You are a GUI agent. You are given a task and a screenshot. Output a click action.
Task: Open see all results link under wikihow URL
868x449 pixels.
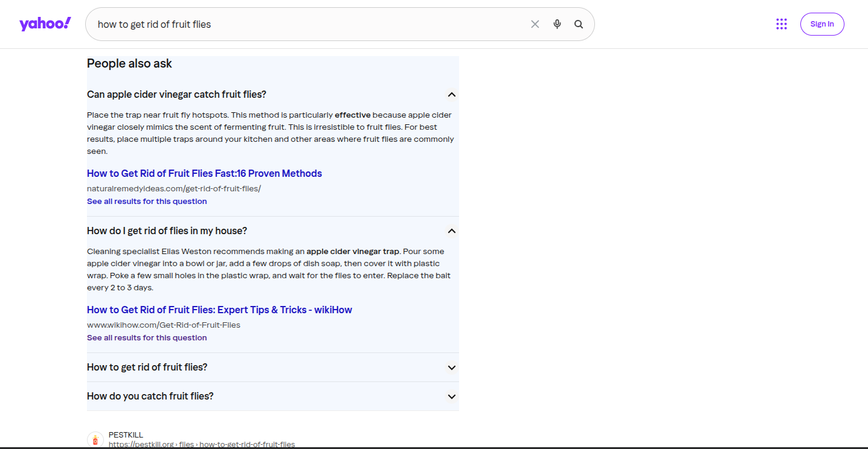[x=147, y=338]
